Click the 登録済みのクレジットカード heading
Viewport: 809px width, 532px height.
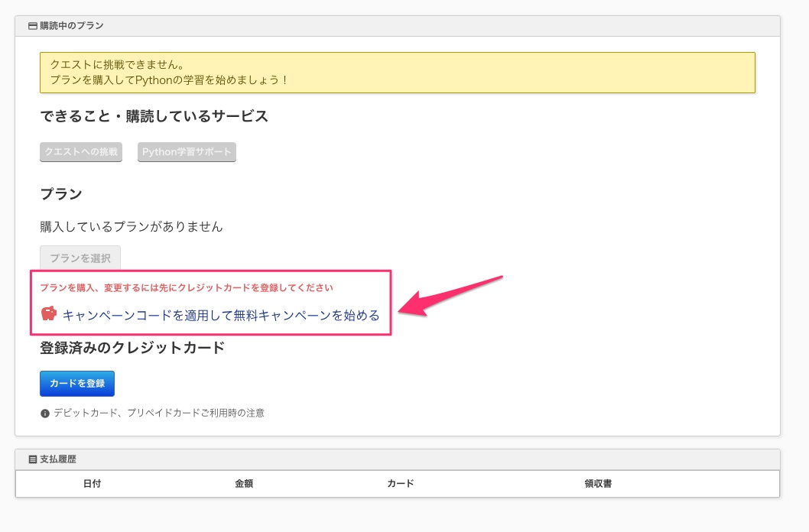pyautogui.click(x=132, y=349)
